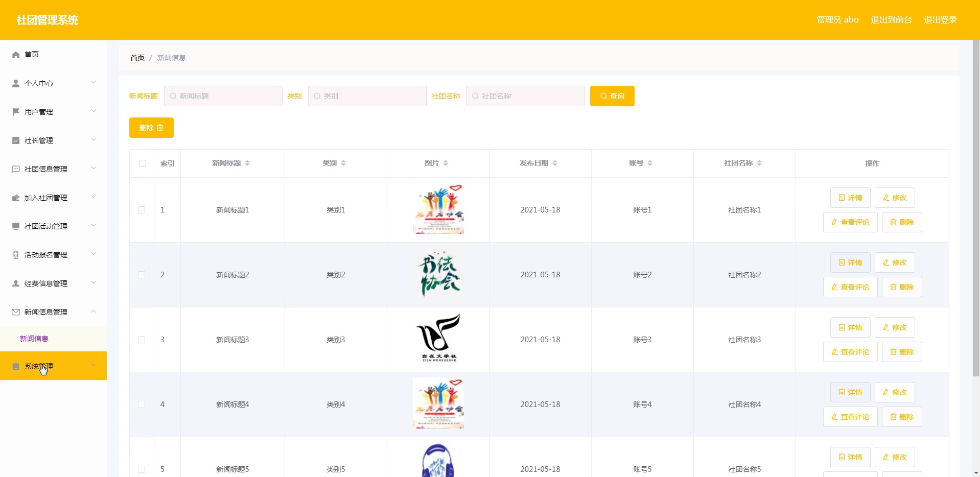The height and width of the screenshot is (477, 980).
Task: Click the 用户管理 flag icon
Action: [16, 112]
